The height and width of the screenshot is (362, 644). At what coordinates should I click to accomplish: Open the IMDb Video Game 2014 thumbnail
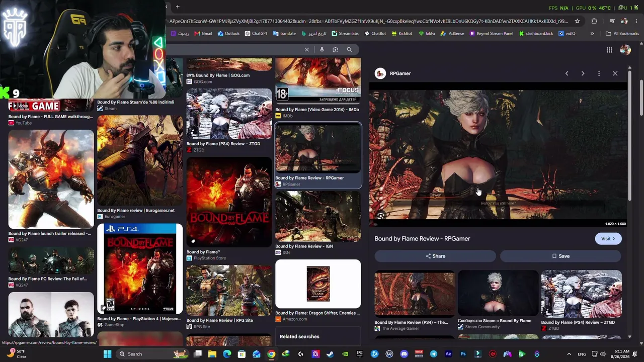[318, 81]
